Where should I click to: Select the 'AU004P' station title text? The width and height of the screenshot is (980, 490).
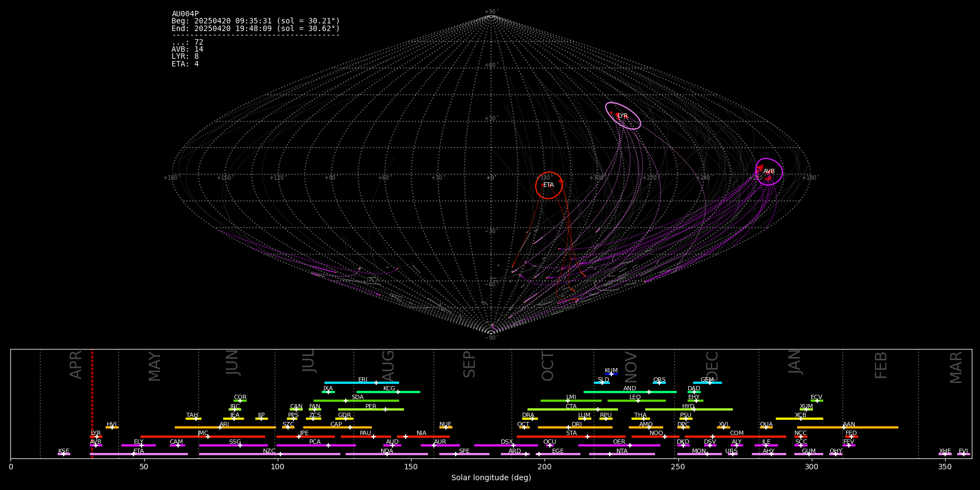point(185,14)
